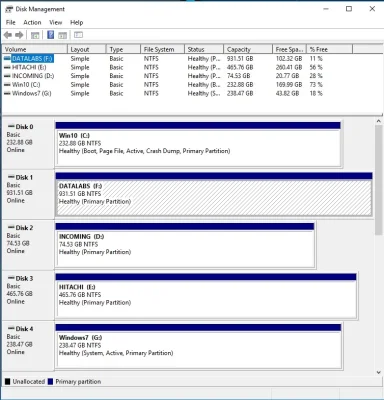The width and height of the screenshot is (384, 400).
Task: Click the Settings view toolbar icon
Action: [78, 35]
